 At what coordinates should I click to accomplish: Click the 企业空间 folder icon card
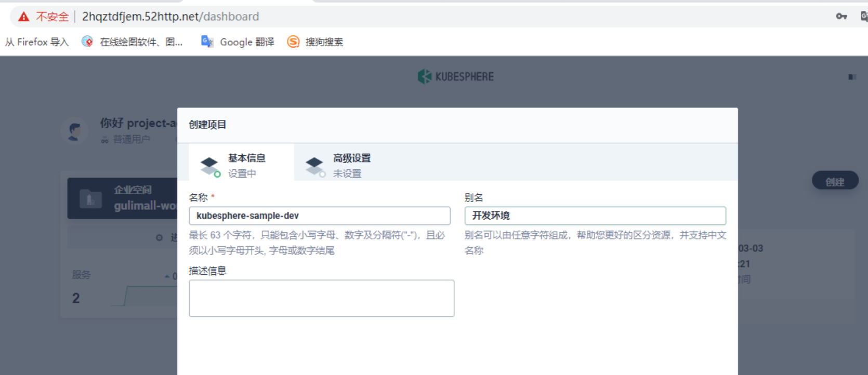[x=90, y=198]
